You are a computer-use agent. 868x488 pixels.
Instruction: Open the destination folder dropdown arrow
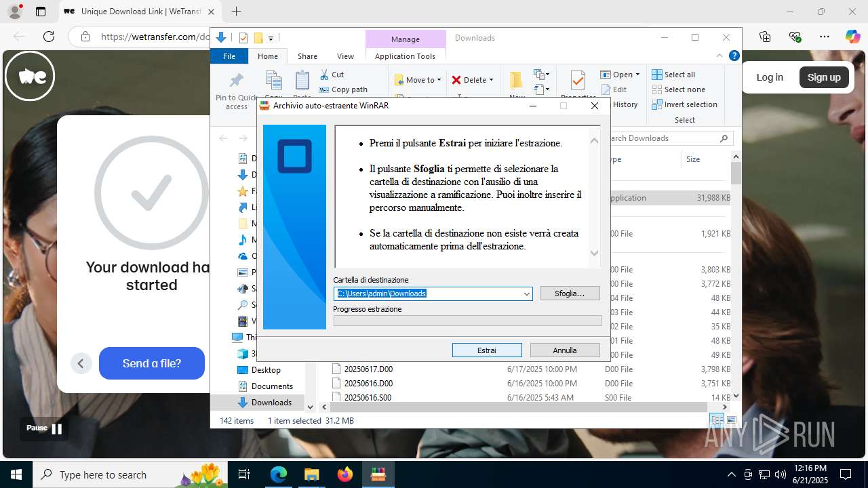tap(526, 293)
